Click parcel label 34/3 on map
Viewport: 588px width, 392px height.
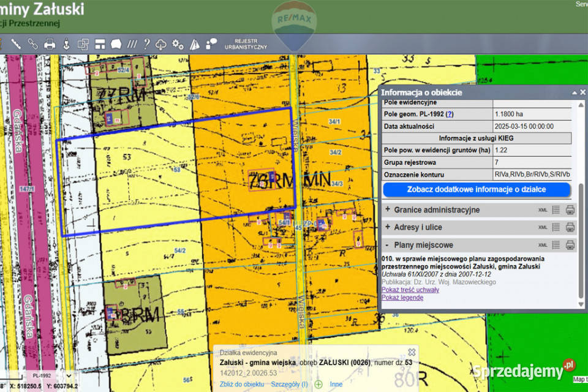tap(337, 184)
